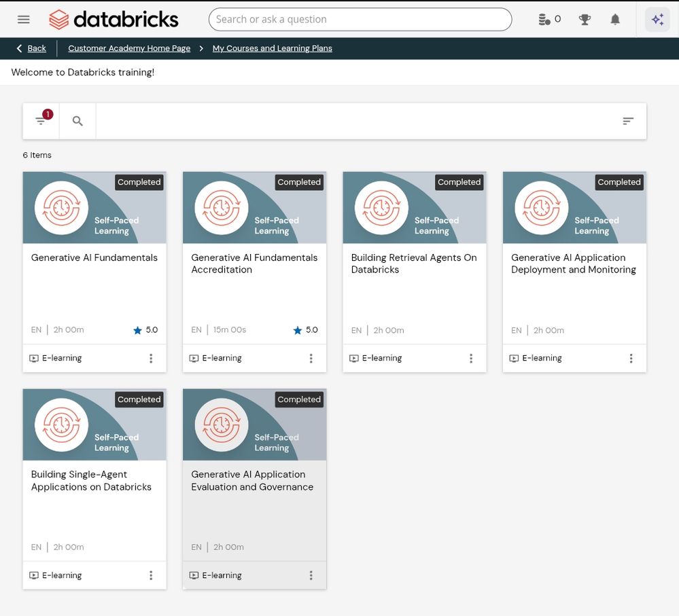Click E-learning icon on Building Single-Agent card
The width and height of the screenshot is (679, 616).
click(x=34, y=575)
